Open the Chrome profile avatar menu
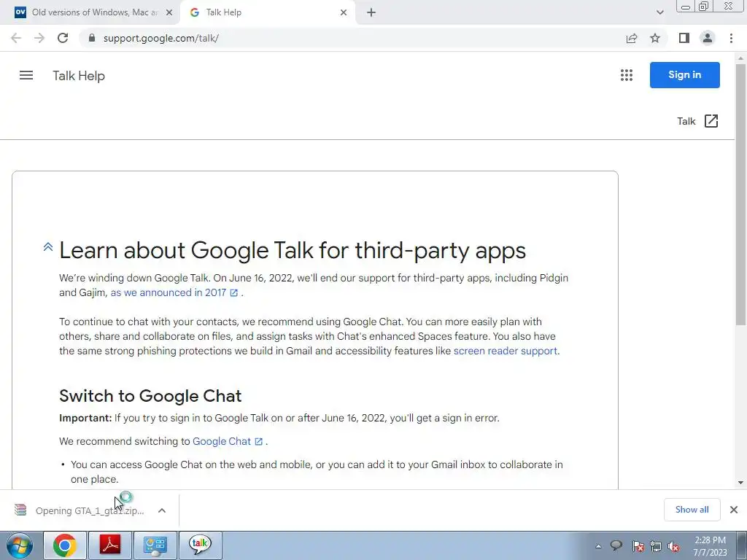This screenshot has height=560, width=747. point(708,38)
